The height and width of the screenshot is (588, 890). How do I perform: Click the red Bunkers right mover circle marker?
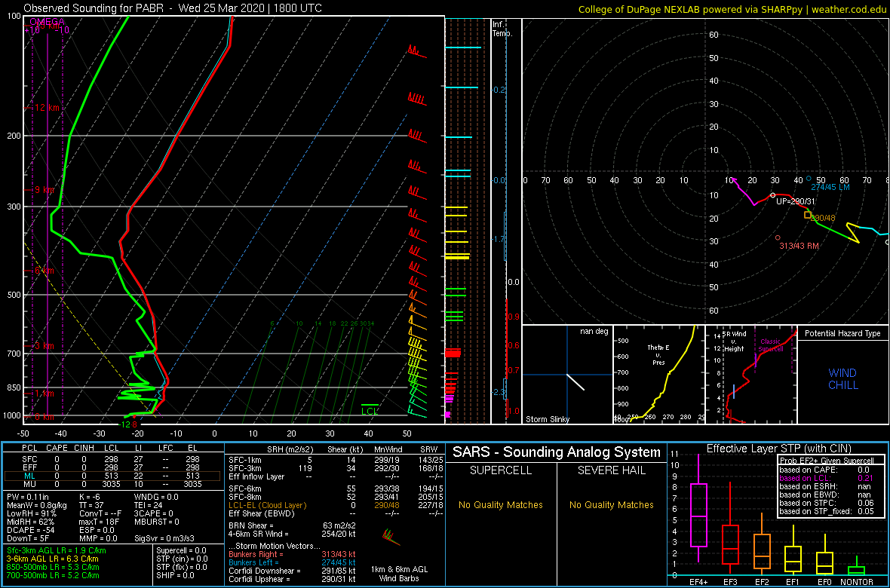[777, 237]
